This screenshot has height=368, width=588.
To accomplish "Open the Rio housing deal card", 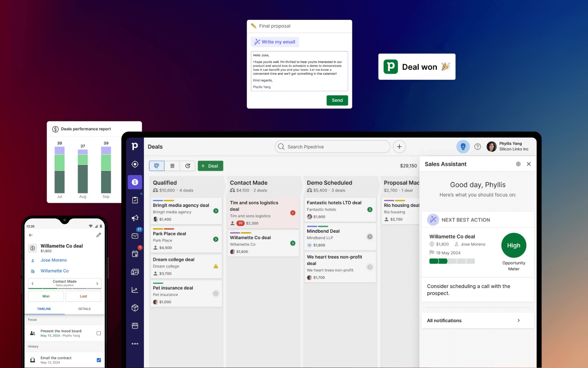I will (401, 211).
